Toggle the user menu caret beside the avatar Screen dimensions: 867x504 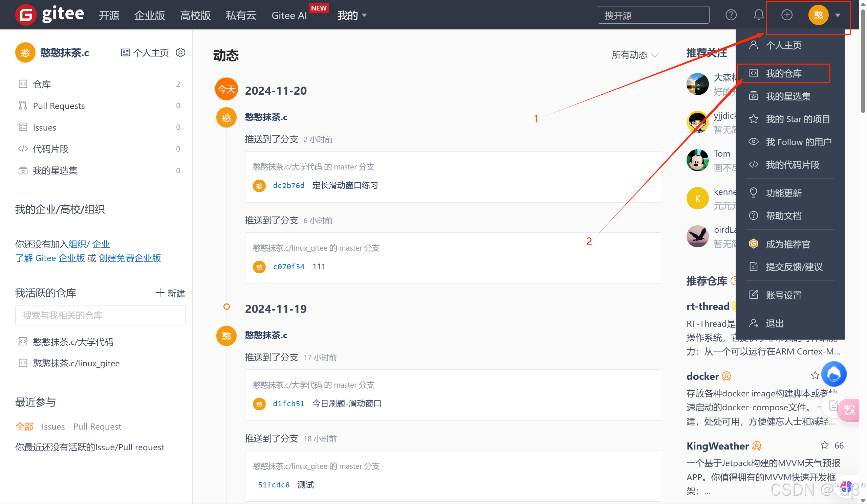[838, 15]
